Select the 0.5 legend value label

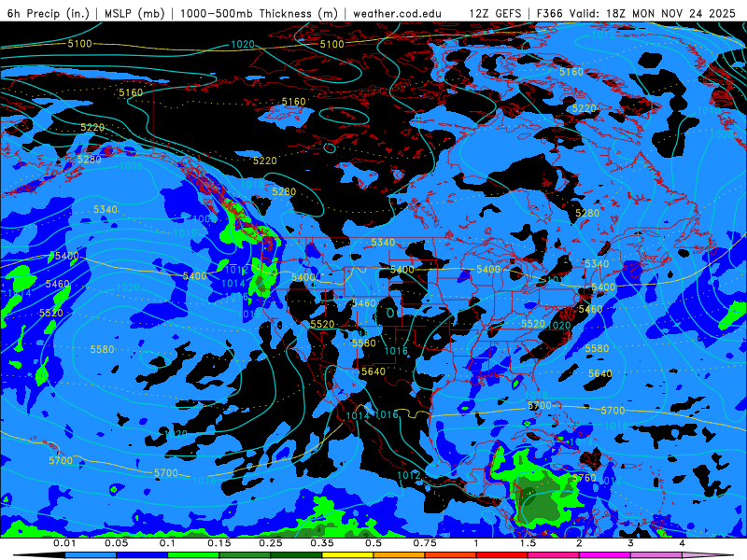coord(373,543)
